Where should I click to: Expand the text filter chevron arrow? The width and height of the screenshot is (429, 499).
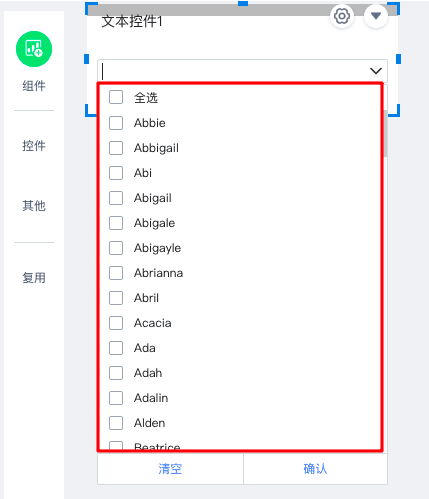(x=376, y=71)
